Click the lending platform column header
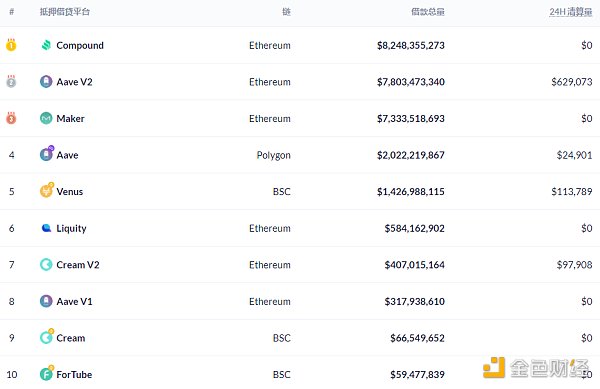This screenshot has height=389, width=600. point(65,12)
